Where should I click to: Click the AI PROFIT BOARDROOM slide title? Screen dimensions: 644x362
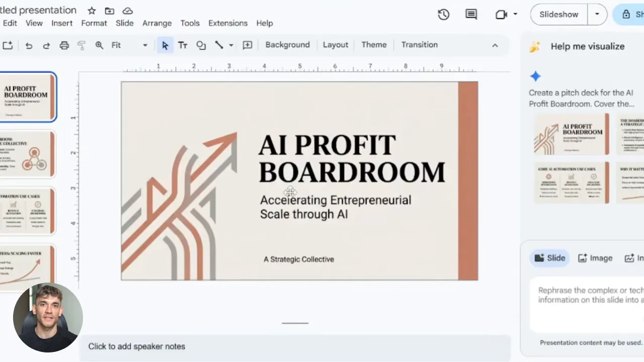[x=352, y=159]
